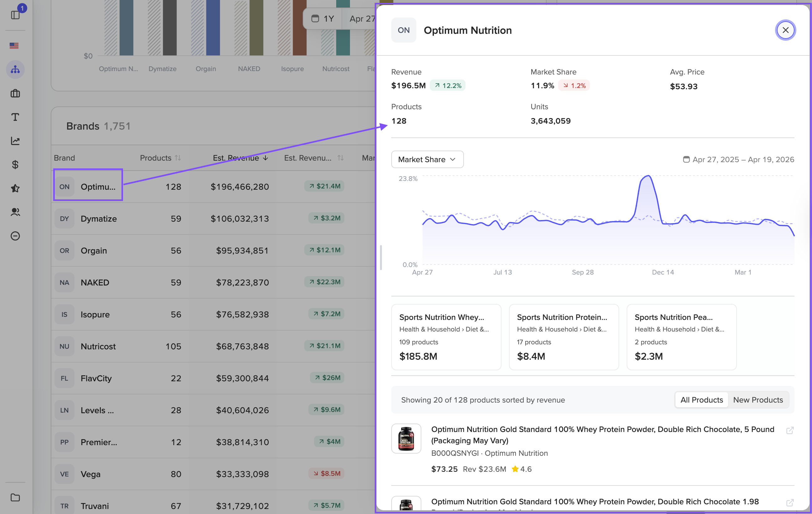Click NAKED revenue change $22.3M badge
Viewport: 812px width, 514px height.
(324, 282)
